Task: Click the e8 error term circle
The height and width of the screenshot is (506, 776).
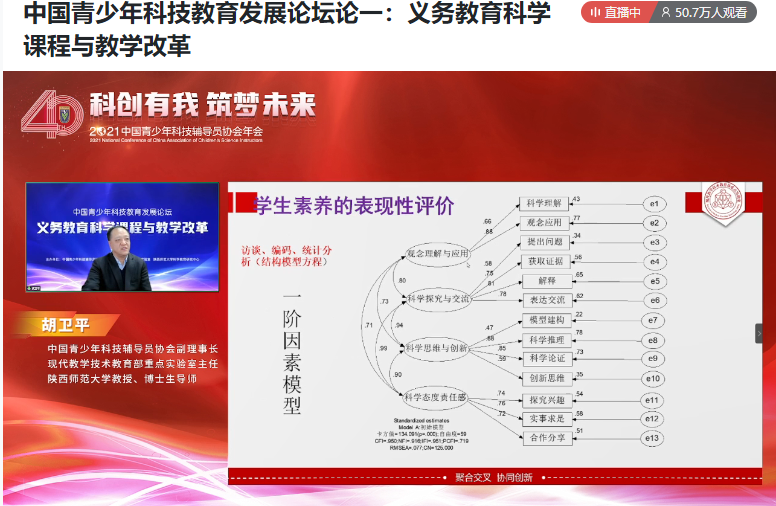Action: pyautogui.click(x=653, y=341)
